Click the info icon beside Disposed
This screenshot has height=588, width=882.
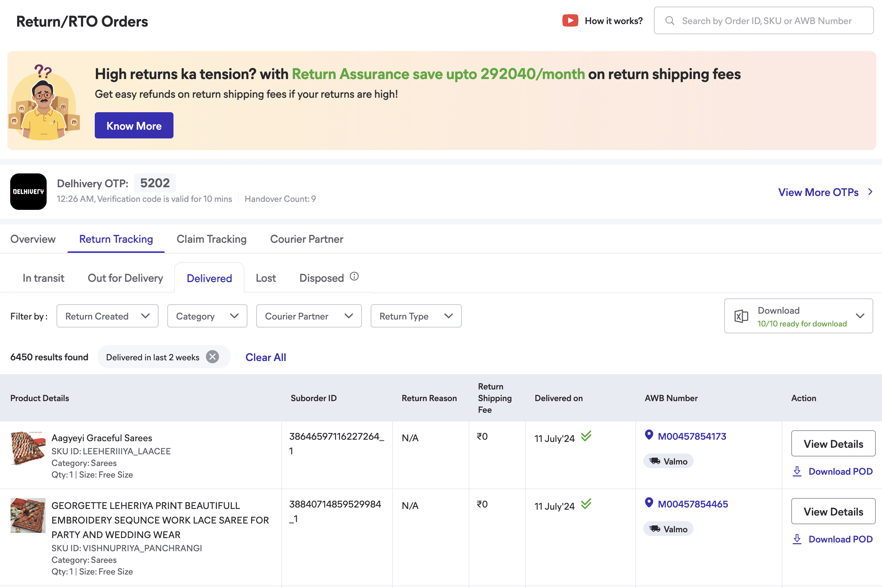pyautogui.click(x=354, y=277)
